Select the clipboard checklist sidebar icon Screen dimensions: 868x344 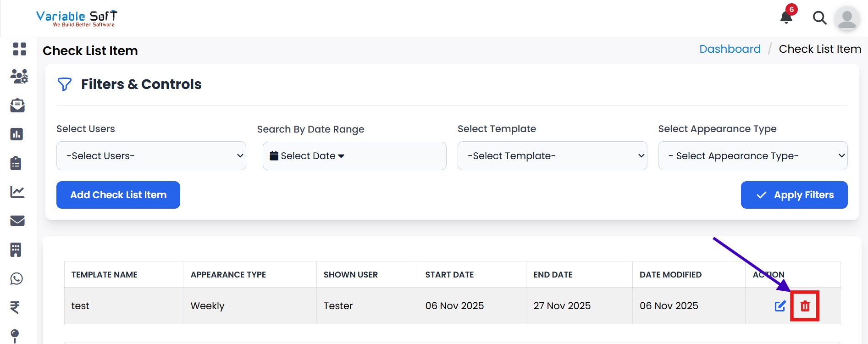tap(16, 163)
